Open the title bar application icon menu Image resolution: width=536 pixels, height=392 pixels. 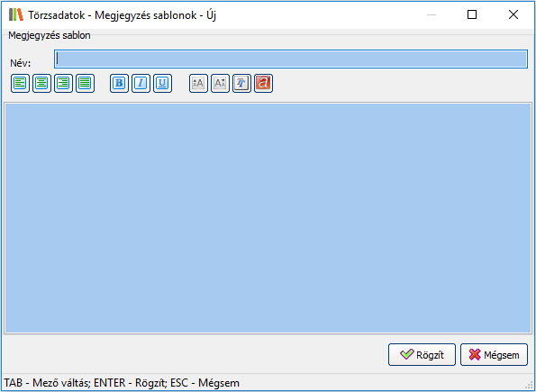pos(16,15)
